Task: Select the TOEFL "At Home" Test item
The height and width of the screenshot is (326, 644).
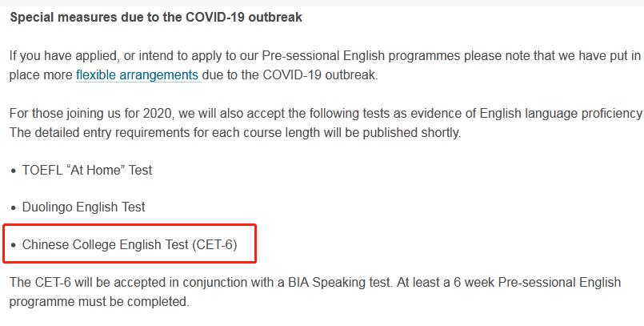Action: coord(86,170)
